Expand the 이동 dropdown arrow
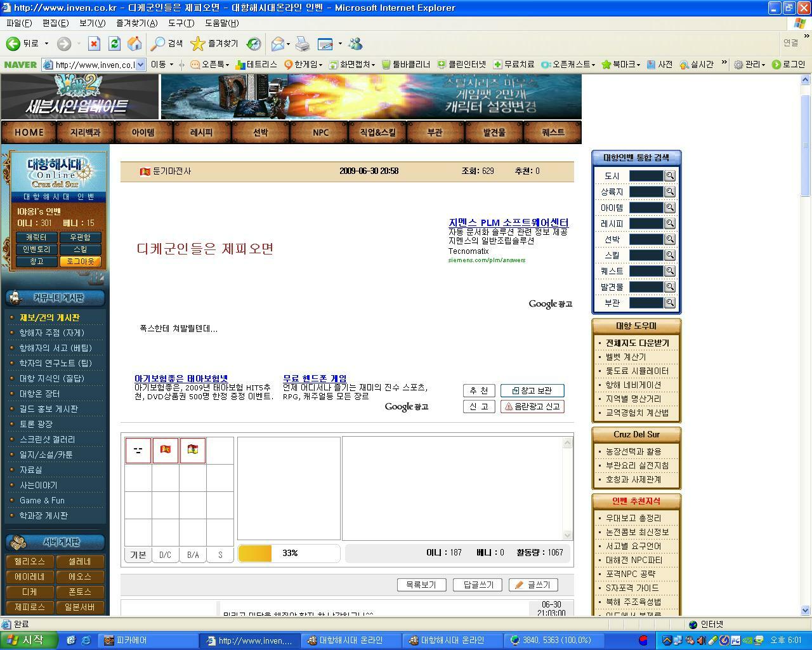The width and height of the screenshot is (812, 650). point(171,65)
